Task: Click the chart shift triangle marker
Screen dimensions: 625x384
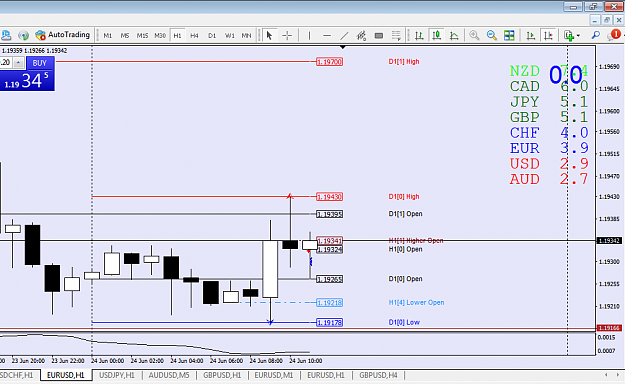Action: [x=342, y=47]
